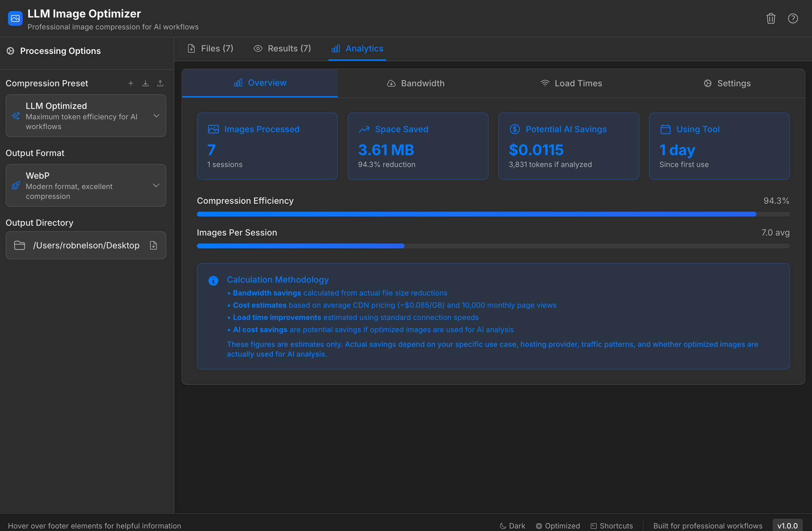Click the 'Hover over footer elements' hint text

pyautogui.click(x=94, y=526)
